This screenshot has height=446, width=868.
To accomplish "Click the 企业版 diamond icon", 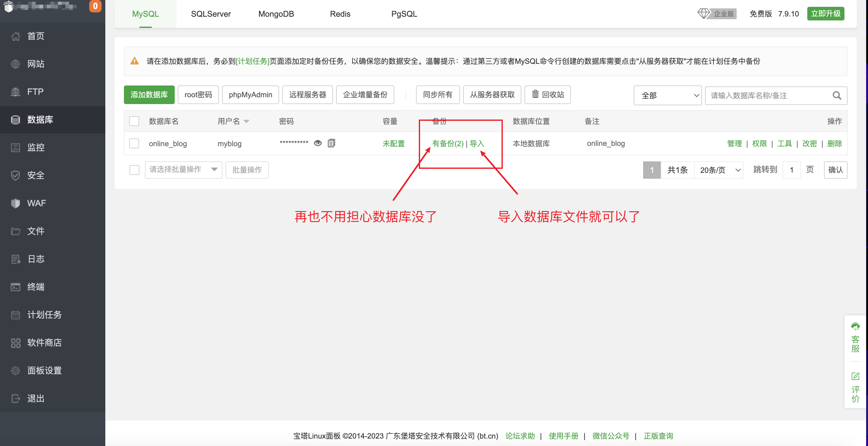I will pos(704,14).
